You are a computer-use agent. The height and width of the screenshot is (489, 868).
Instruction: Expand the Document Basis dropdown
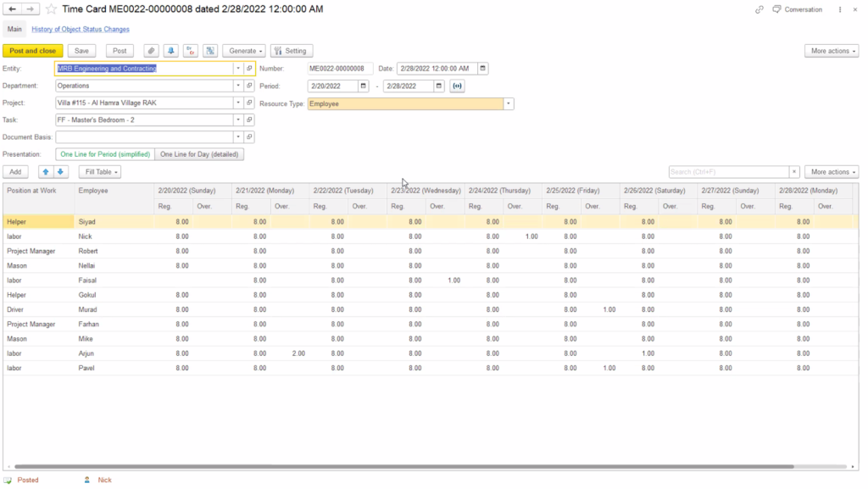click(238, 137)
